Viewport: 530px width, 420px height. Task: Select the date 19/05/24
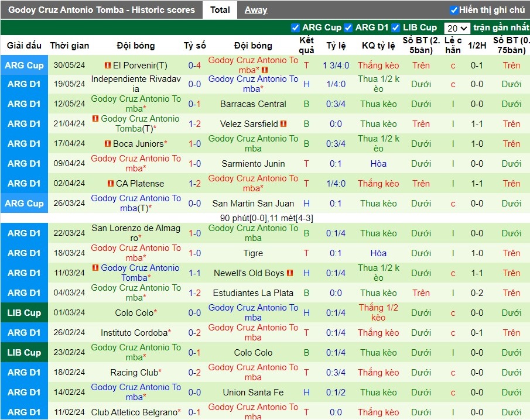pos(69,84)
